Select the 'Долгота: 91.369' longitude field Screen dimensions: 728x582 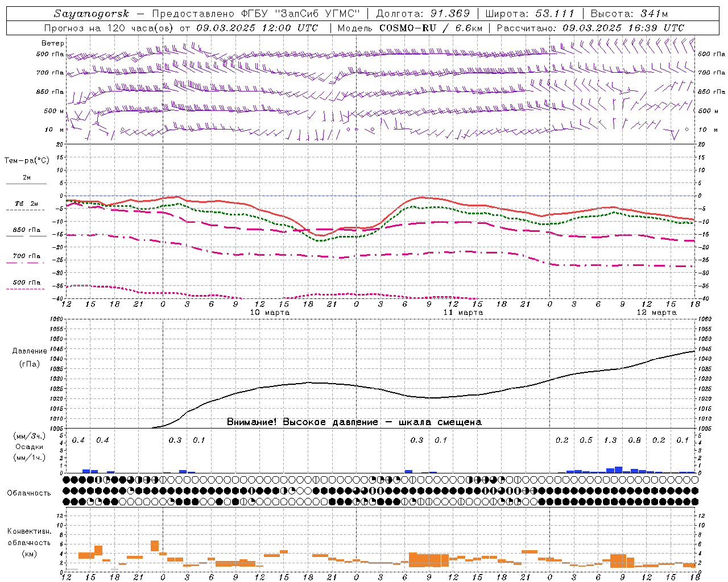point(423,14)
